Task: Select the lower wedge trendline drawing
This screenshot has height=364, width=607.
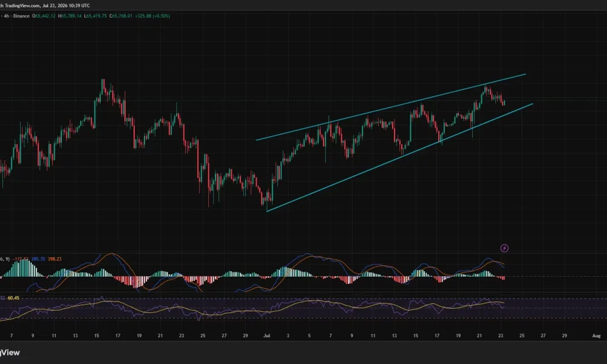Action: 399,158
